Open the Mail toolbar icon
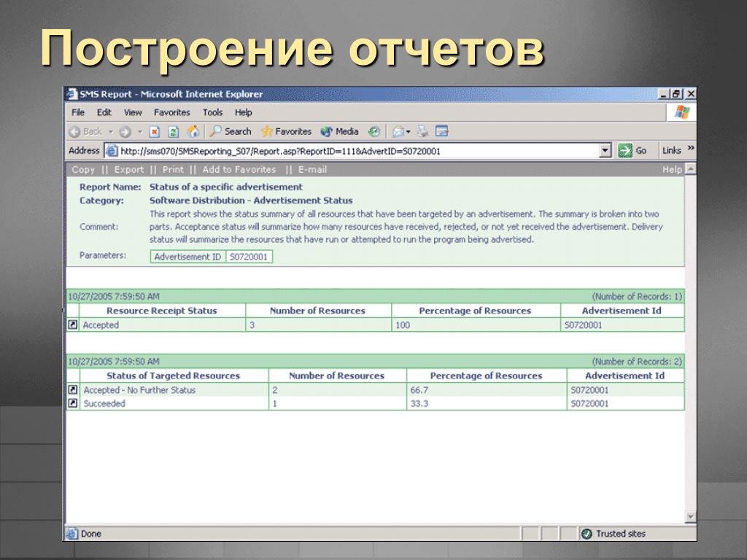Image resolution: width=747 pixels, height=560 pixels. 398,131
